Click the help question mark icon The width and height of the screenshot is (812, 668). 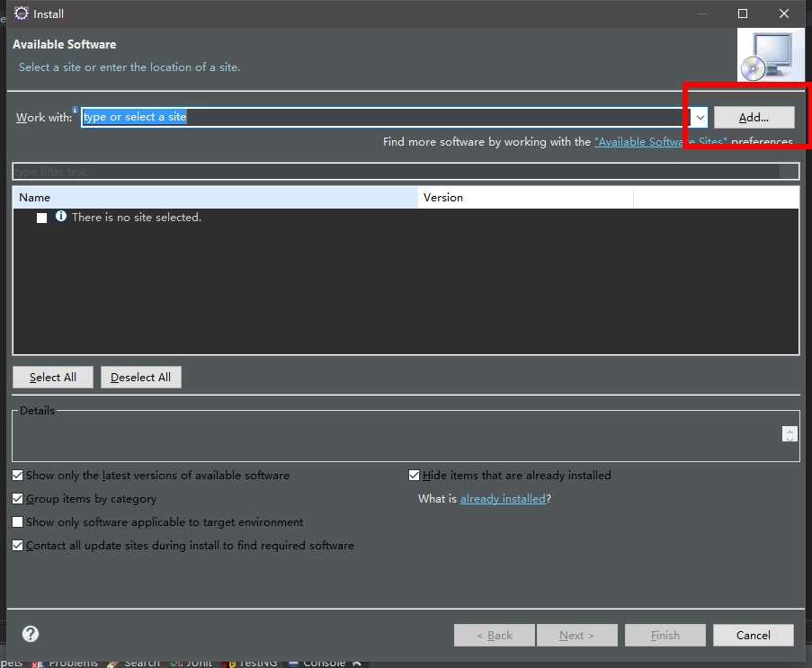(31, 634)
